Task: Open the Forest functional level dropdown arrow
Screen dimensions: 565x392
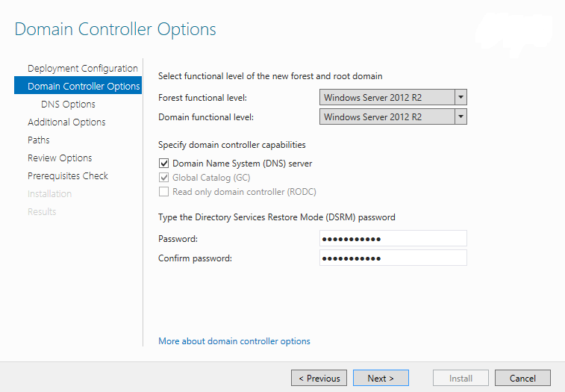Action: [x=461, y=98]
